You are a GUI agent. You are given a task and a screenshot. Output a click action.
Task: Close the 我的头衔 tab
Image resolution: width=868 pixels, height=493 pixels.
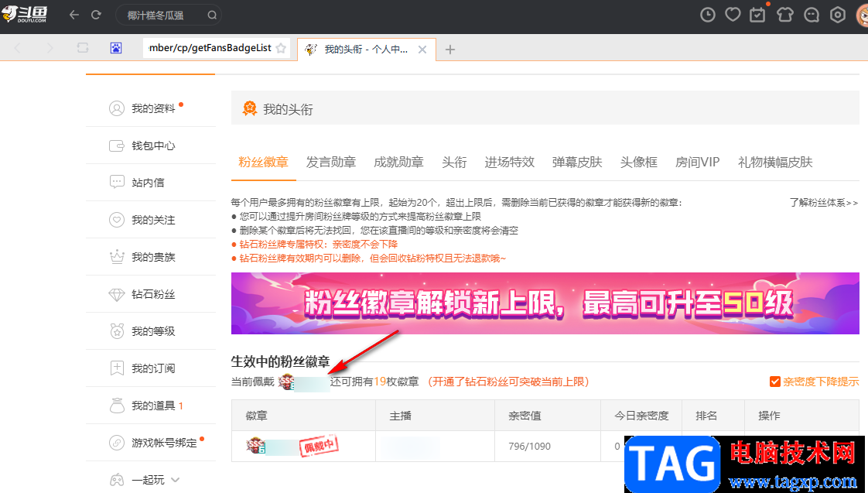(422, 50)
